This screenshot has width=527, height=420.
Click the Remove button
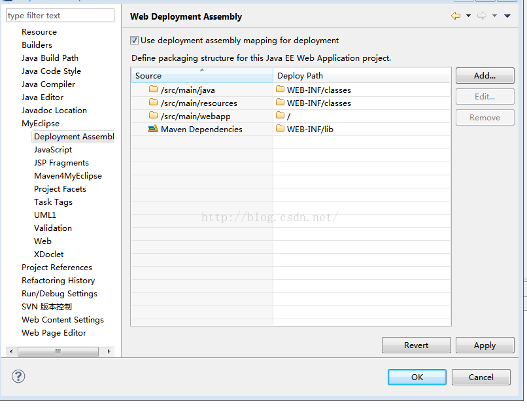[484, 117]
